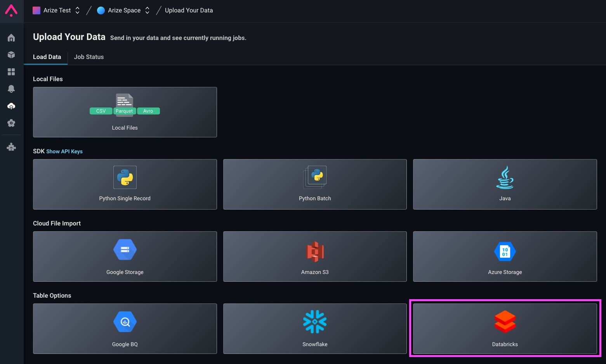Open the integrations icon in sidebar

[x=11, y=147]
